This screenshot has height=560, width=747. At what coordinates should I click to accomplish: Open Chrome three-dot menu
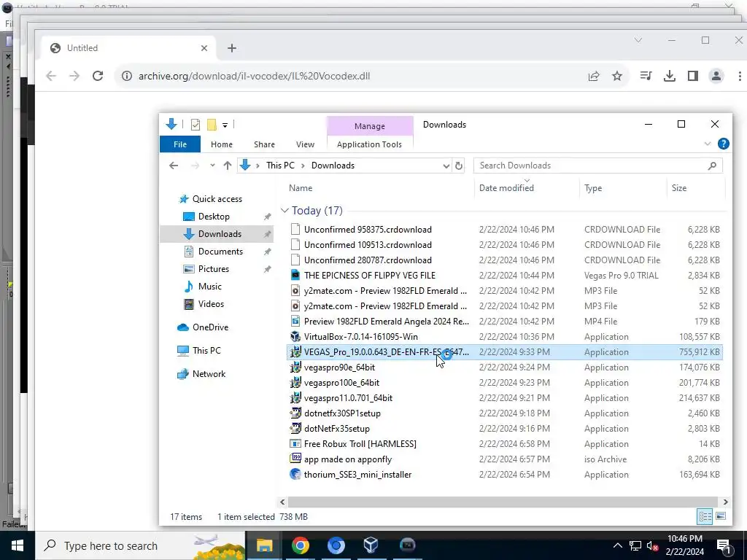pos(740,76)
